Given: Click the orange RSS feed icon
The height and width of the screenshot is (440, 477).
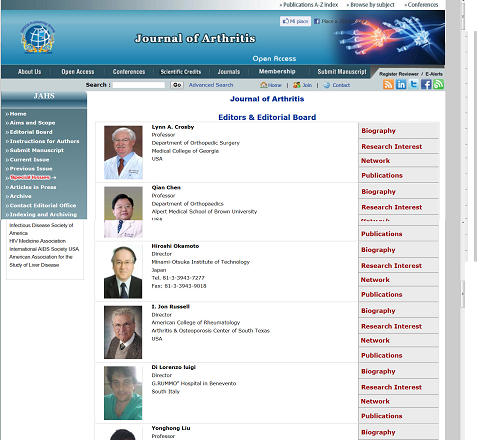Looking at the screenshot, I should click(x=388, y=84).
